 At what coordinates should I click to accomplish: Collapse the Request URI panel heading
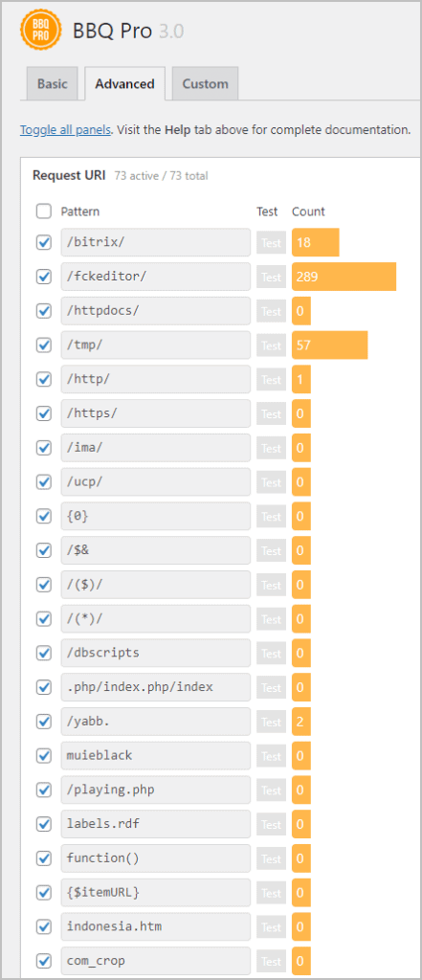(x=70, y=175)
